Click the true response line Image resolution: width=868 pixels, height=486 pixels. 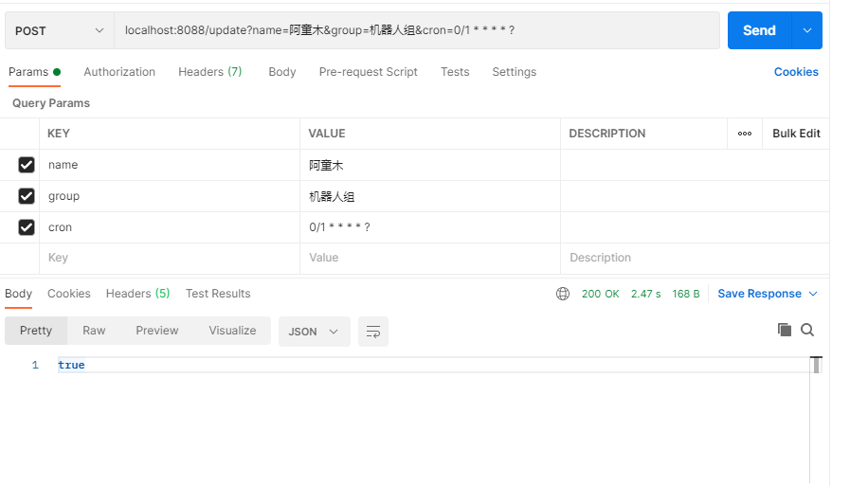tap(71, 365)
